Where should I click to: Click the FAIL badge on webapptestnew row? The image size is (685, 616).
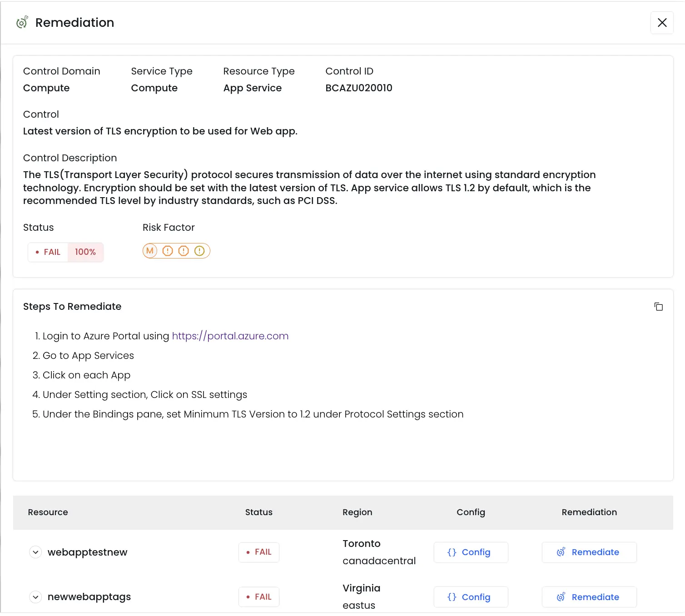click(x=258, y=552)
